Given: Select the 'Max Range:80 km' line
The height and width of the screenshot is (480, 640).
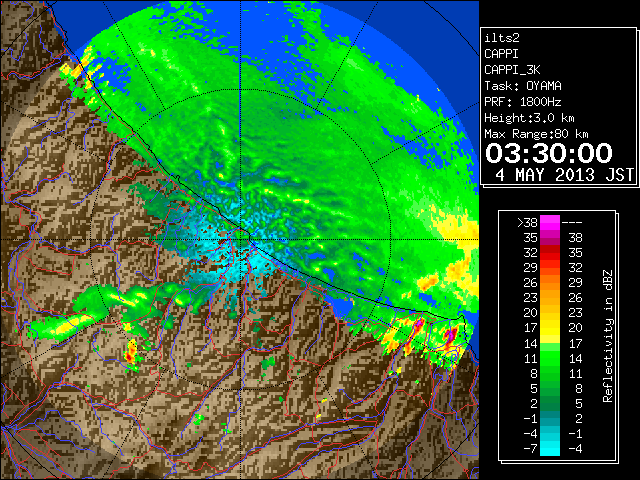Looking at the screenshot, I should pyautogui.click(x=536, y=134).
